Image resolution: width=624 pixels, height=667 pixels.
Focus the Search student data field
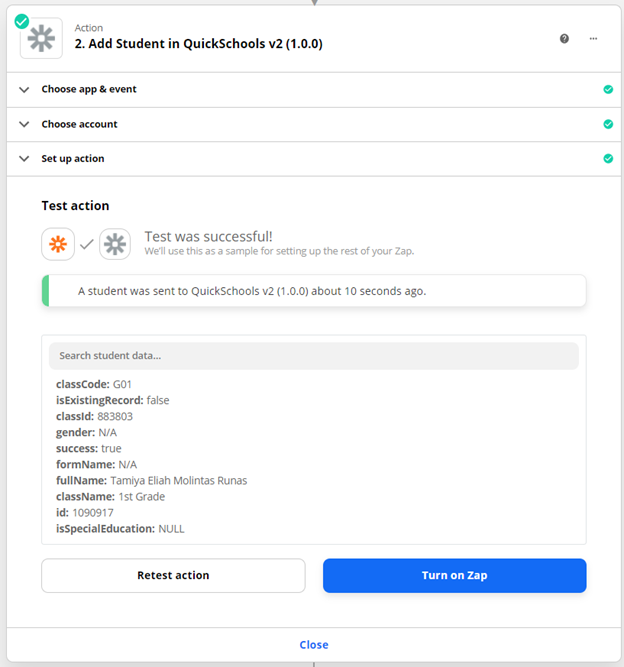click(x=313, y=355)
